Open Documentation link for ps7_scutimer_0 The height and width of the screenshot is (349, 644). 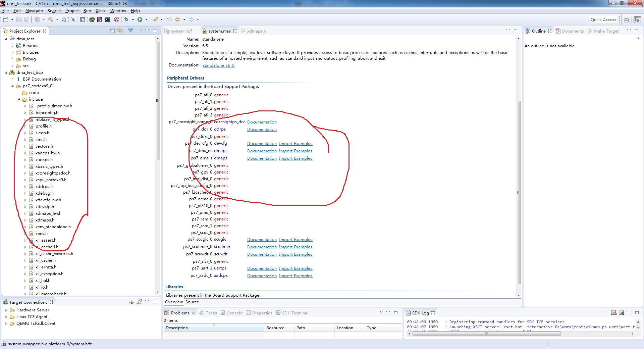pyautogui.click(x=262, y=247)
